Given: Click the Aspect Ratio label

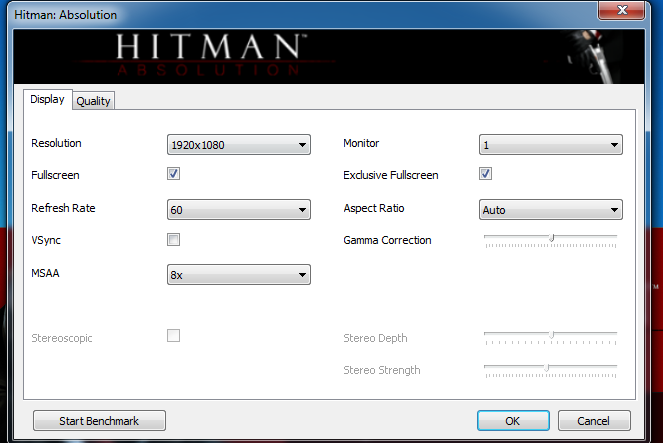Looking at the screenshot, I should click(x=374, y=208).
